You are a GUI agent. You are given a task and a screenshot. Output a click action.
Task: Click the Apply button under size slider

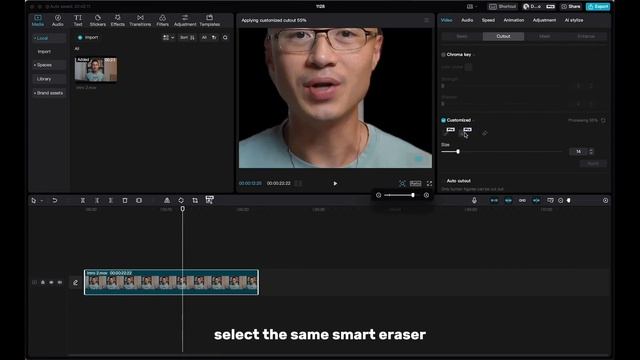(x=593, y=164)
